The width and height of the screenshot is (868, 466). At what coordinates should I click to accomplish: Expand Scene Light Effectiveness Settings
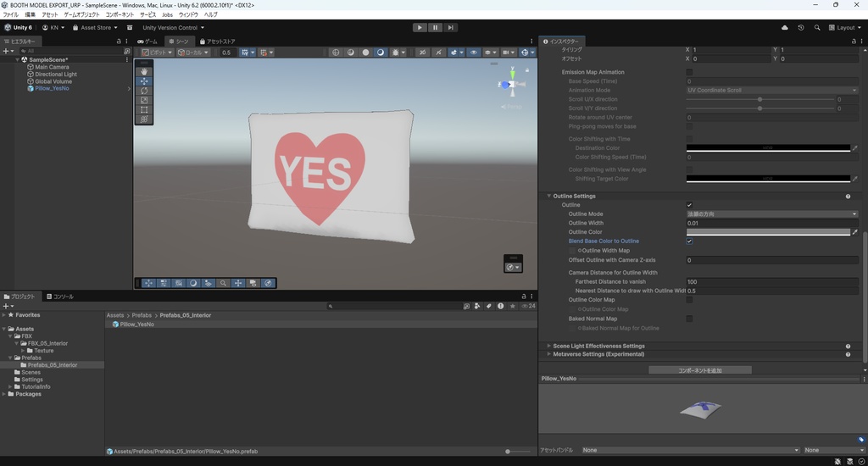[x=548, y=346]
